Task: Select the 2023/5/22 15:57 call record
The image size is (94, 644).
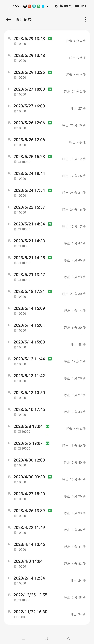Action: click(47, 209)
